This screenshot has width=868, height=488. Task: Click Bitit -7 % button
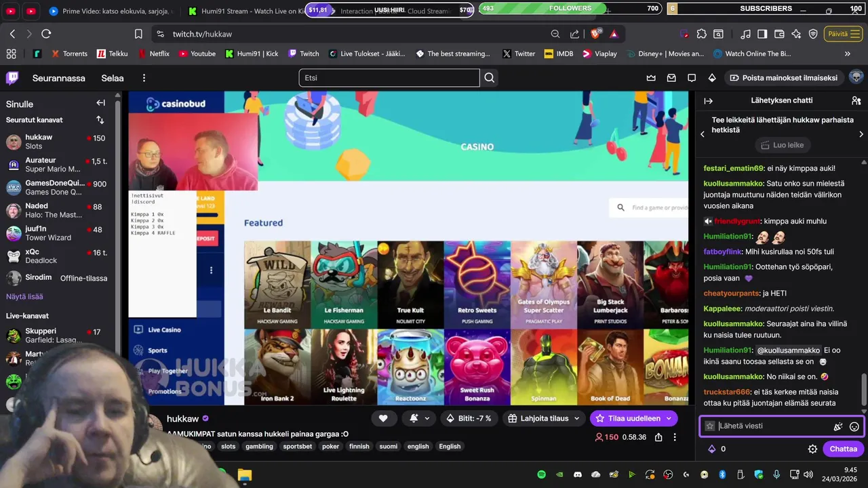(x=469, y=418)
